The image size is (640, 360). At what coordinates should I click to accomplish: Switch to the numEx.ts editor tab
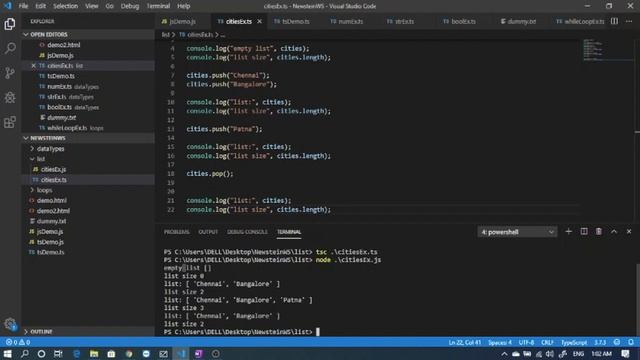351,21
